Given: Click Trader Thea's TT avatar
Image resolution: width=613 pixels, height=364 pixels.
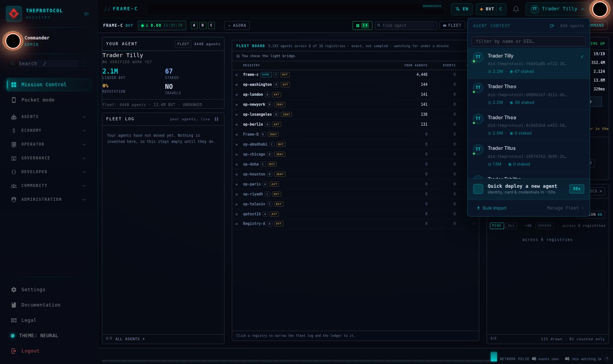Looking at the screenshot, I should pyautogui.click(x=478, y=119).
